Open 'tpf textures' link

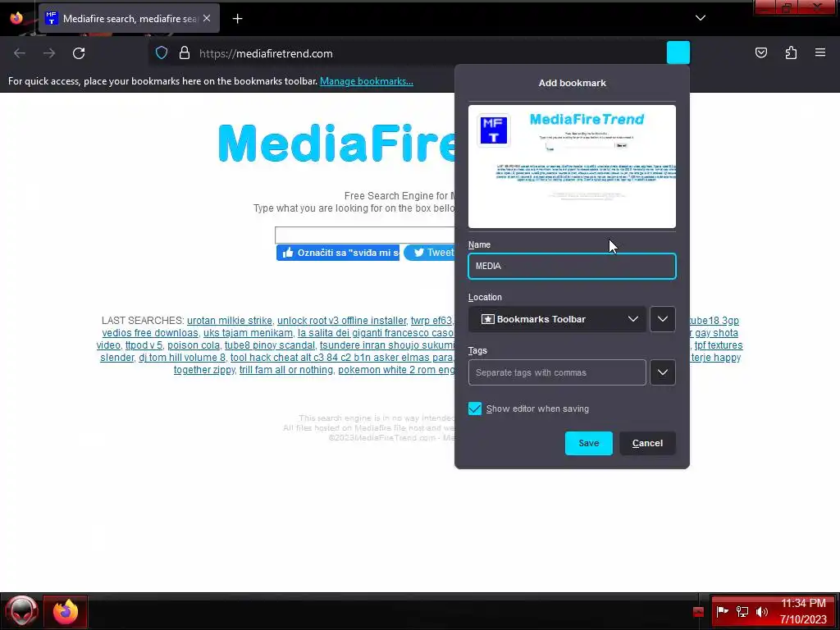719,345
